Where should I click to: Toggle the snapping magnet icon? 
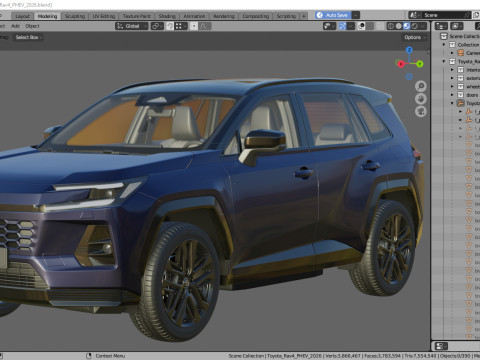click(170, 26)
